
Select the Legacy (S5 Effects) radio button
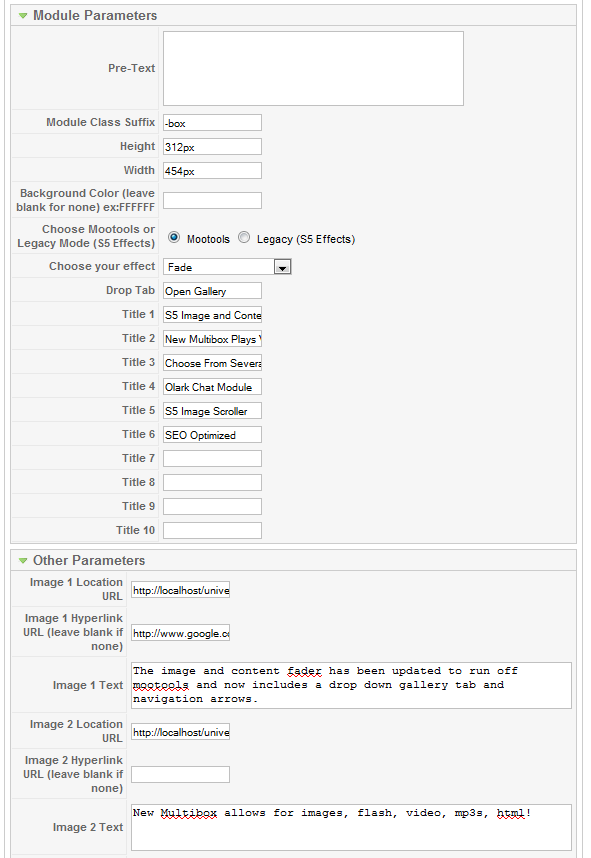tap(244, 237)
